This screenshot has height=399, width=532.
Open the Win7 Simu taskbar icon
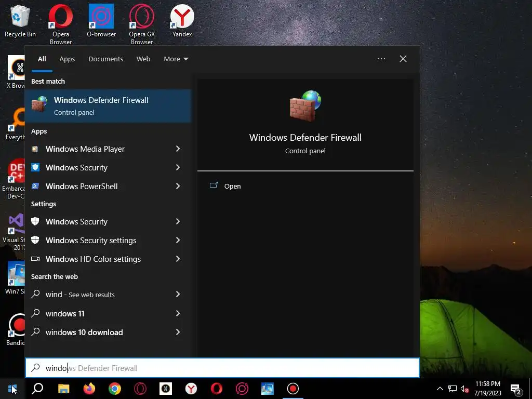point(268,389)
